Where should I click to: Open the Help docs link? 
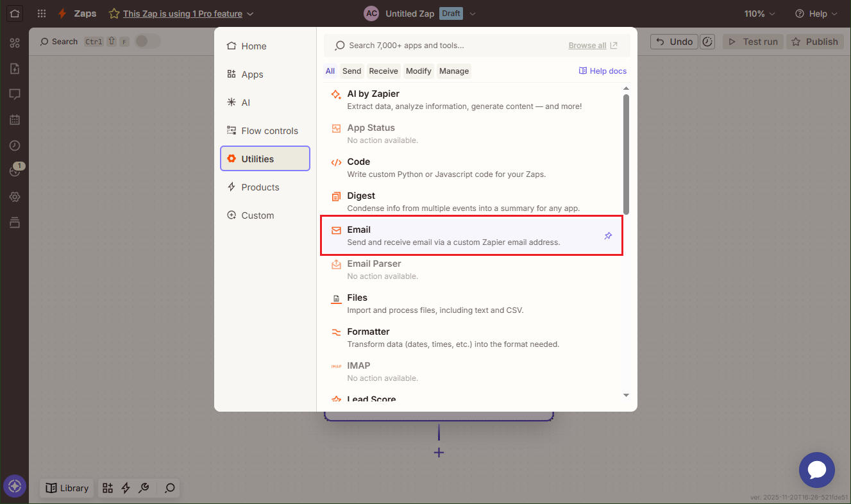point(603,71)
